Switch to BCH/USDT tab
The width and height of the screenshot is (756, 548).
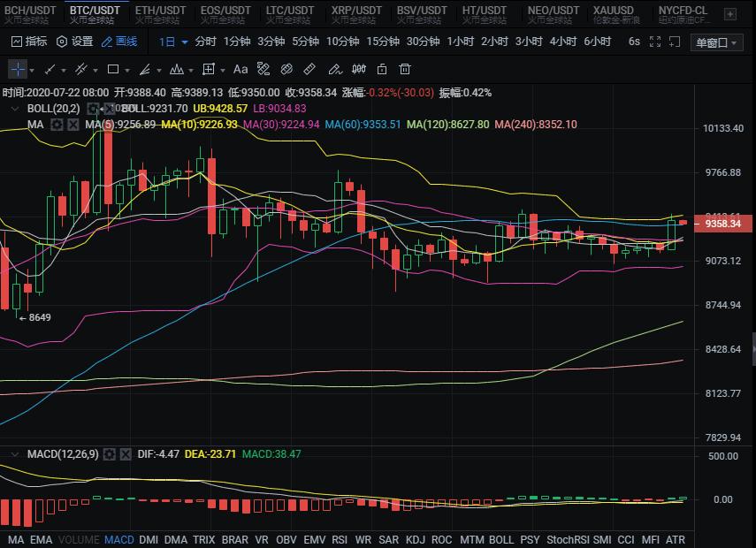[30, 14]
